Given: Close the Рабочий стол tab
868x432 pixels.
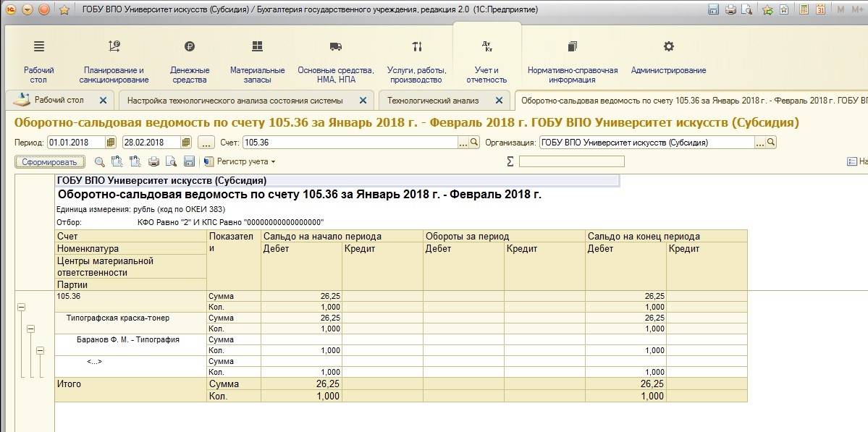Looking at the screenshot, I should pyautogui.click(x=103, y=101).
